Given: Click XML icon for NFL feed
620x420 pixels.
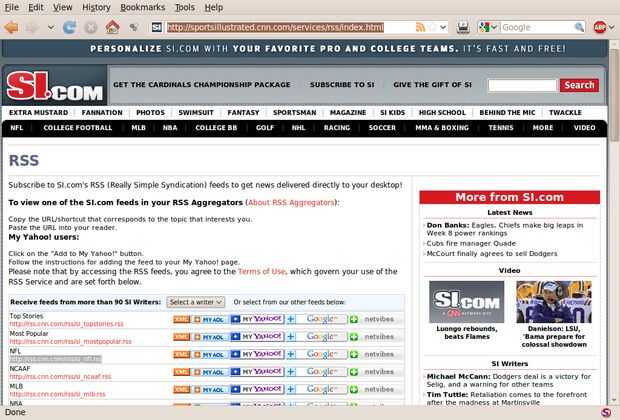Looking at the screenshot, I should [x=181, y=354].
